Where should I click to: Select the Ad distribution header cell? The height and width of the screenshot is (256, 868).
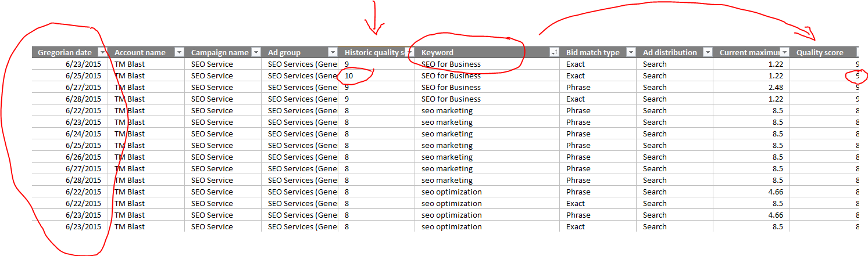(x=674, y=52)
